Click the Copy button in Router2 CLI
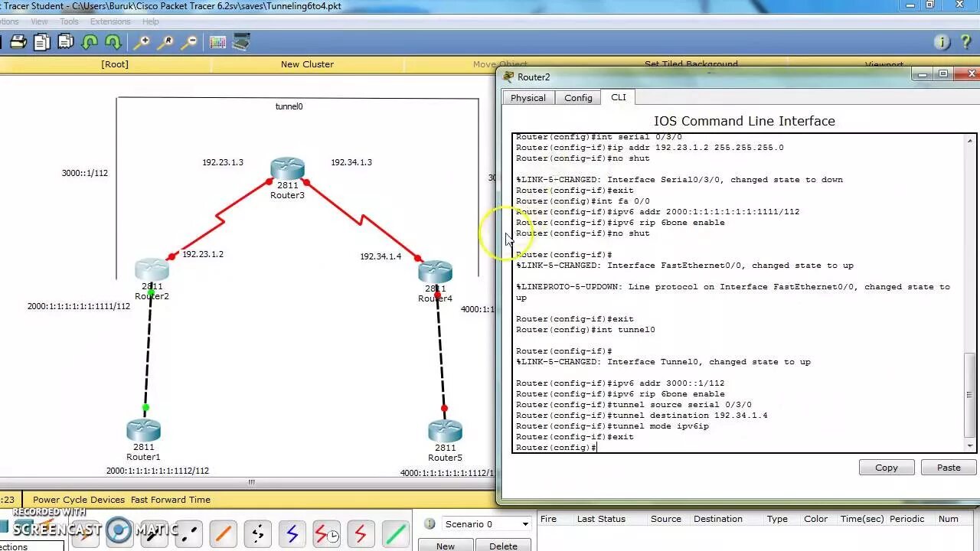 pyautogui.click(x=887, y=468)
